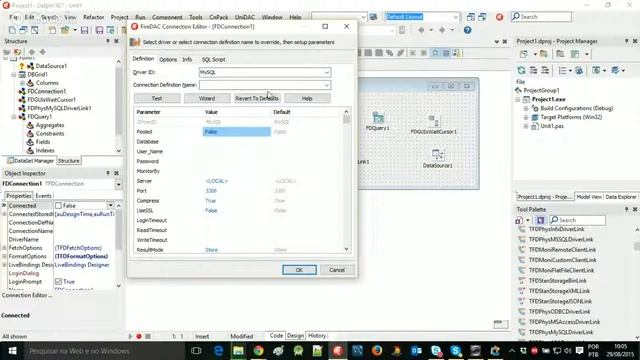Click the IDE help question-mark icon
This screenshot has height=360, width=640.
pos(467,30)
